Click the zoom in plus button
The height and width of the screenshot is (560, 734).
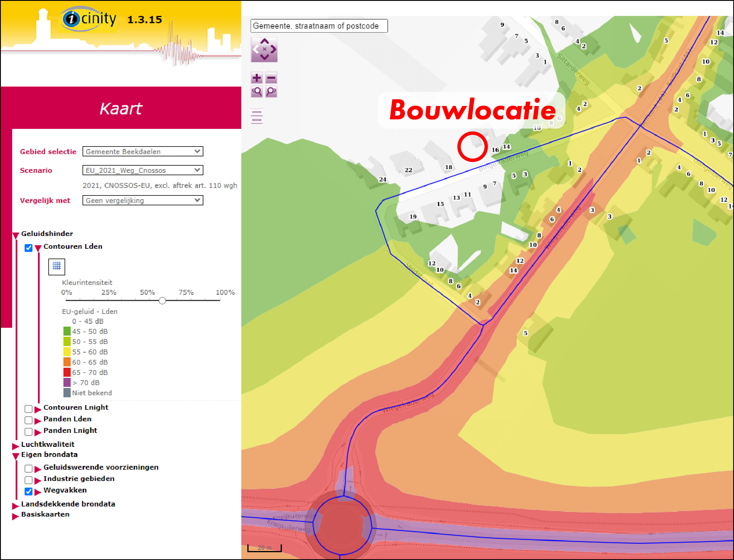[256, 78]
